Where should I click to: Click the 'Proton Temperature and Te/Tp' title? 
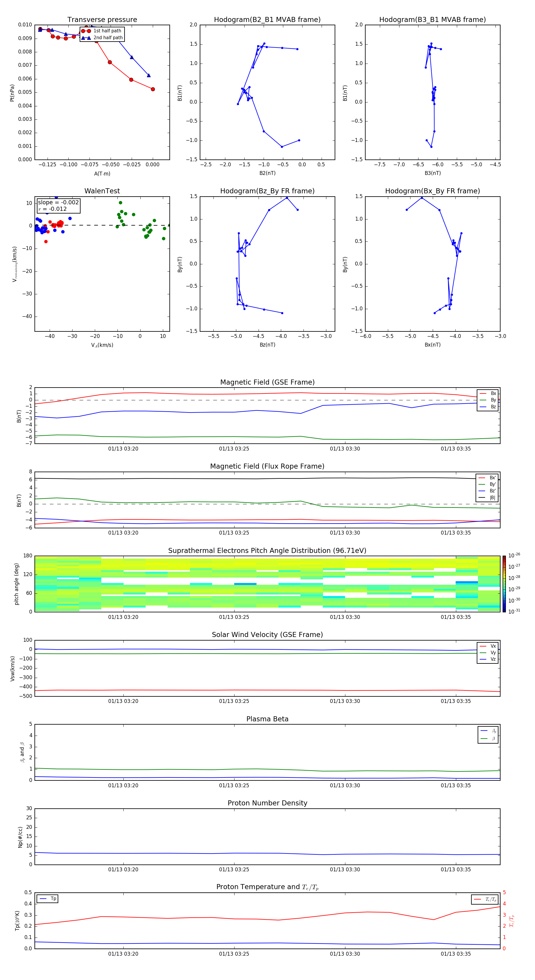click(x=267, y=887)
